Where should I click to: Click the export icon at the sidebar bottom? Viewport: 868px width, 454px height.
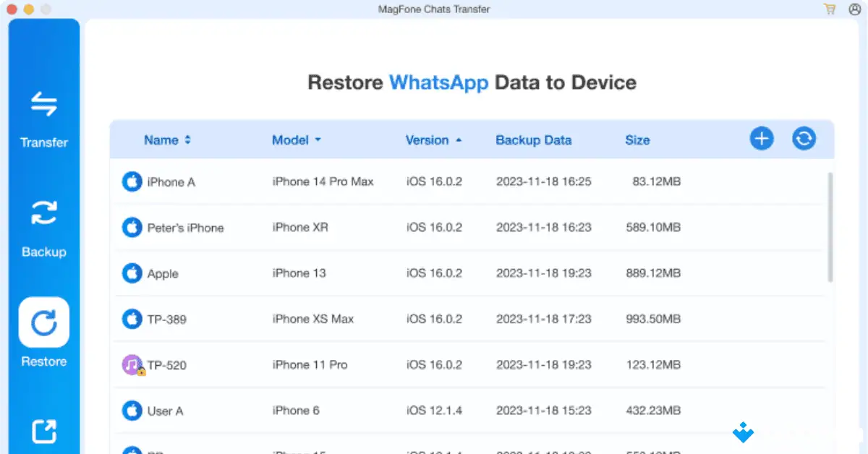click(x=43, y=432)
